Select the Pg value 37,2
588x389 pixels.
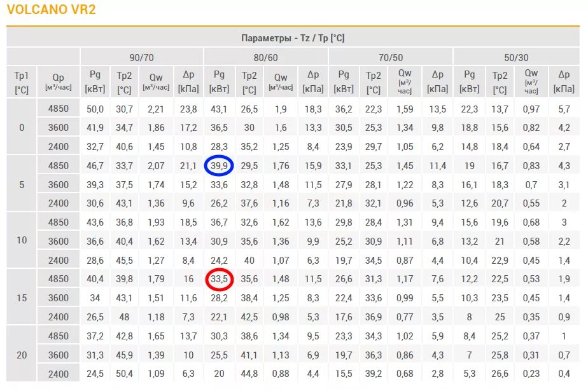pos(95,336)
